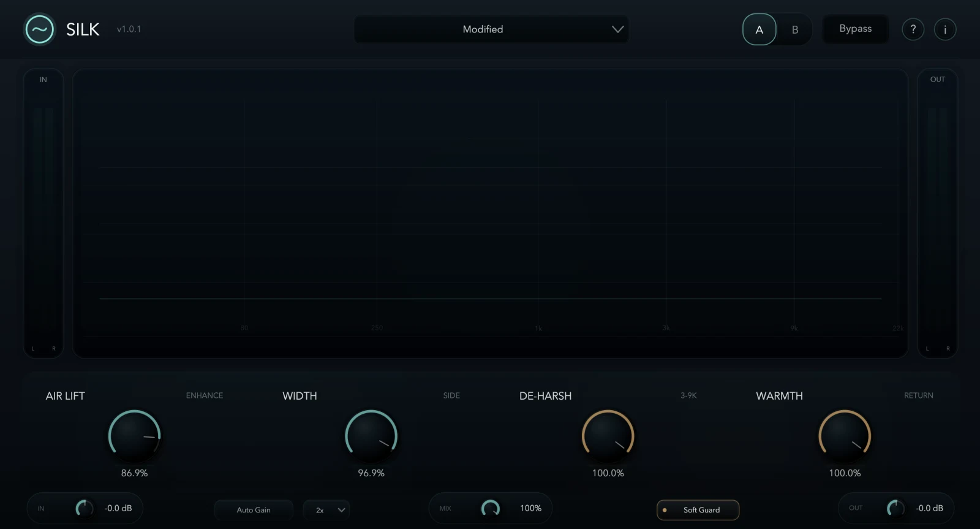Click the RETURN label

click(x=919, y=395)
